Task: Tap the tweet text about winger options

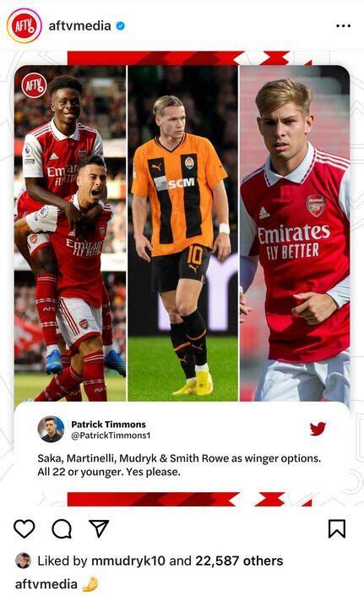Action: coord(179,465)
